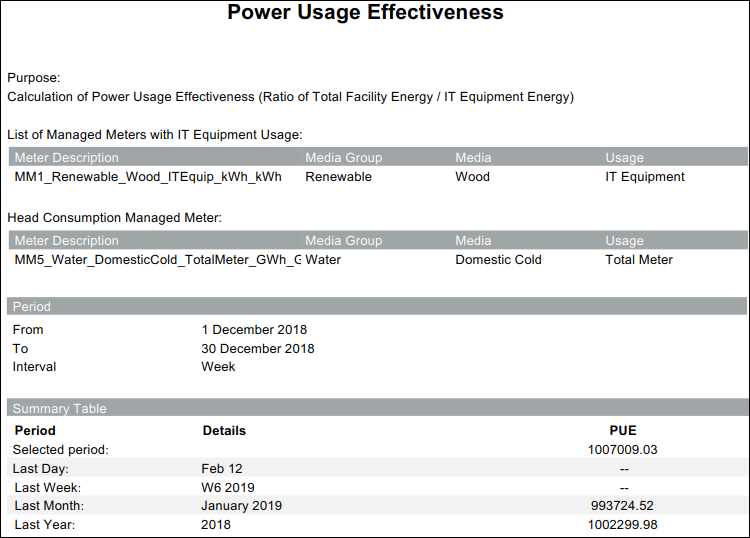Screen dimensions: 750x538
Task: Select the Week interval value
Action: click(218, 367)
